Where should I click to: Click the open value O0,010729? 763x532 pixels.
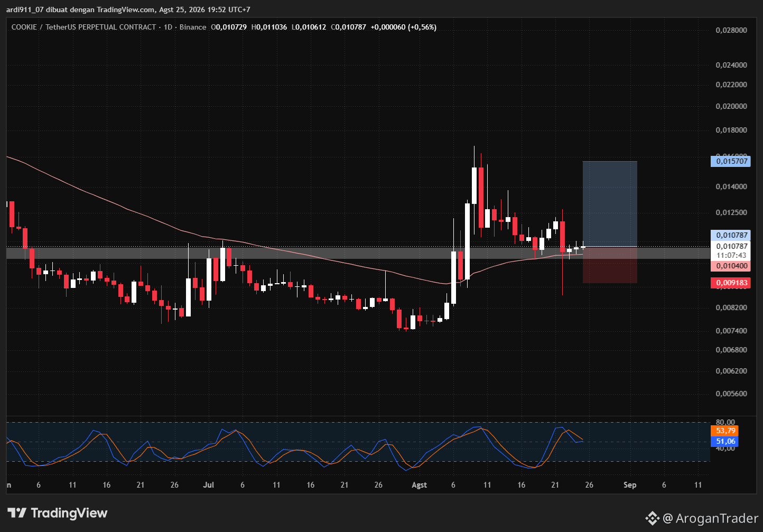[x=229, y=27]
